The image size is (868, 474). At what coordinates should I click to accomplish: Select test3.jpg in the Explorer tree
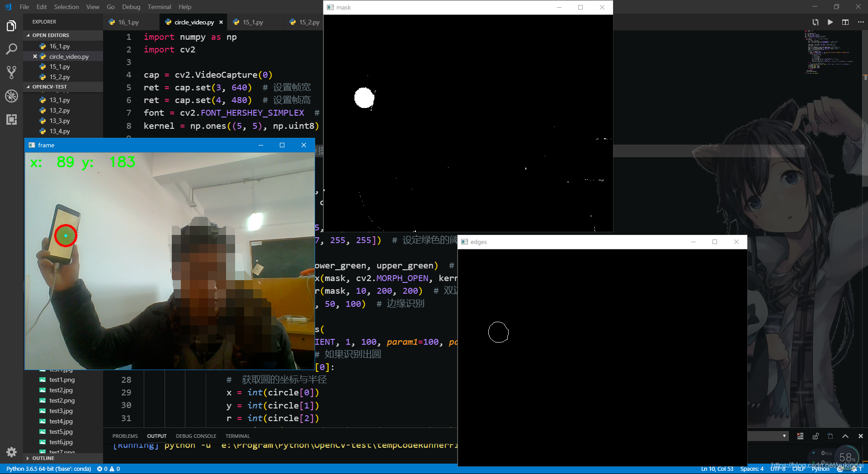pos(60,411)
